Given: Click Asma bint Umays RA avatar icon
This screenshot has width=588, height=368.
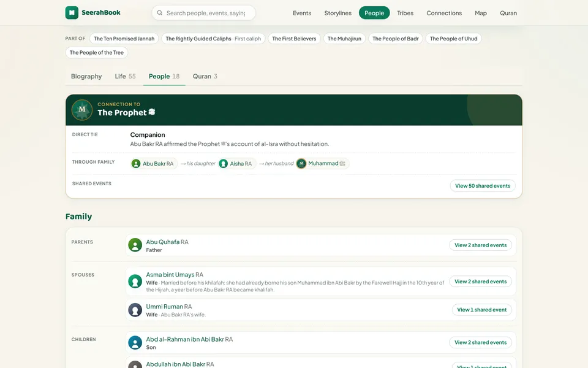Looking at the screenshot, I should 135,282.
